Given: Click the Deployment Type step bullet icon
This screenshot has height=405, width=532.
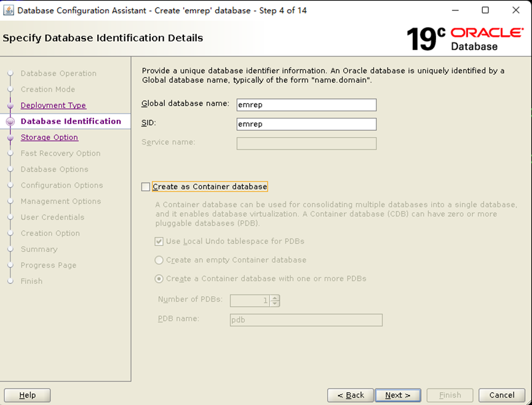Looking at the screenshot, I should point(10,106).
